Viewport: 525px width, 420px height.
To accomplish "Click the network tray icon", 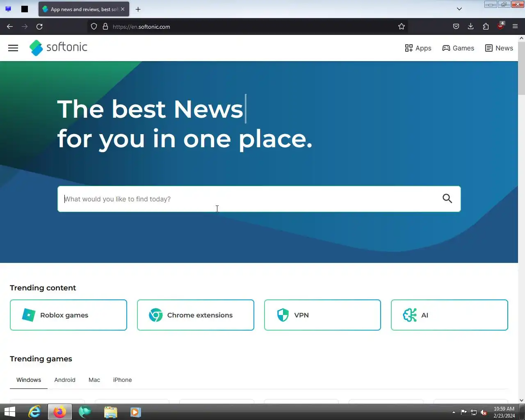I will click(474, 412).
